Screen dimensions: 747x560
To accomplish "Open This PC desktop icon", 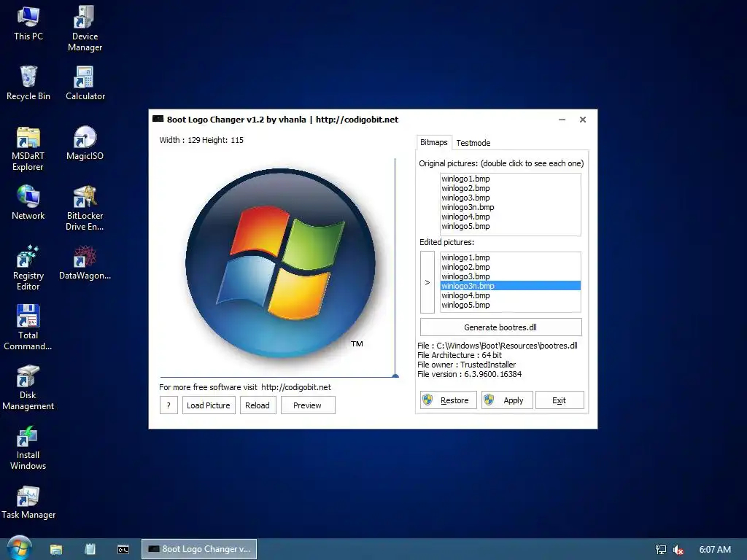I will 28,23.
